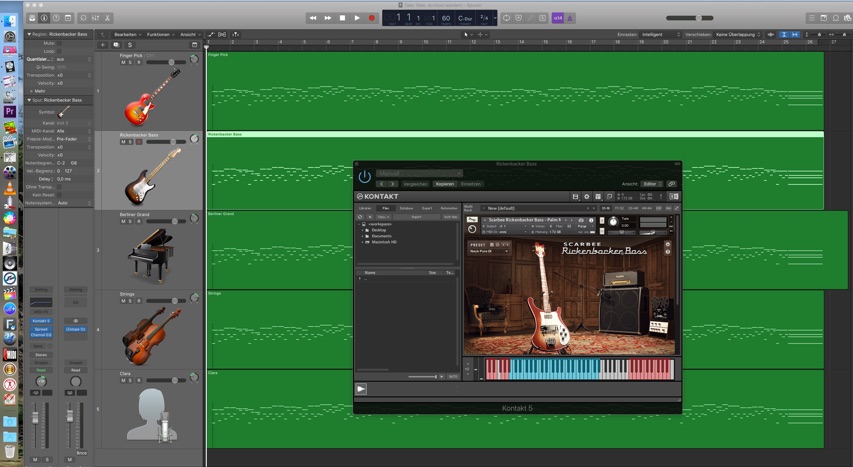
Task: Tick the Loop checkbox in region inspector
Action: coord(59,51)
